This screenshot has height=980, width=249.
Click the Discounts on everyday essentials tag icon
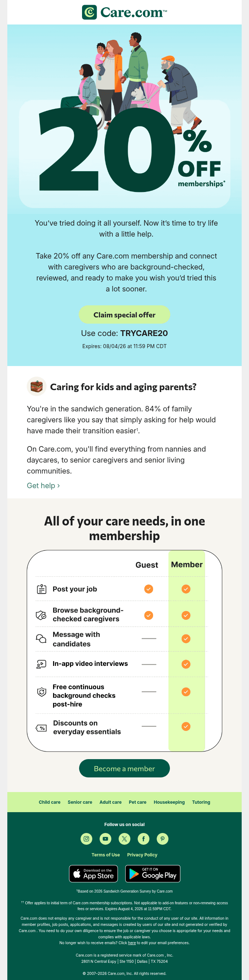[x=41, y=728]
